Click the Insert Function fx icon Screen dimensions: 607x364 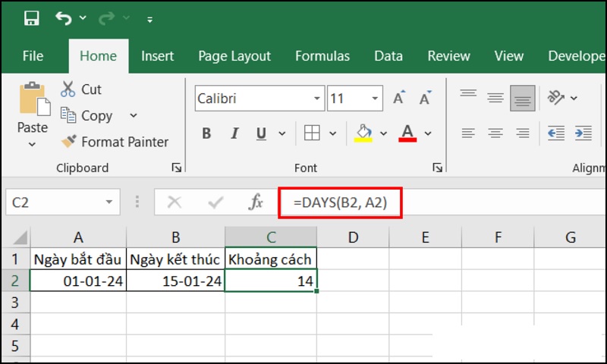pyautogui.click(x=256, y=202)
